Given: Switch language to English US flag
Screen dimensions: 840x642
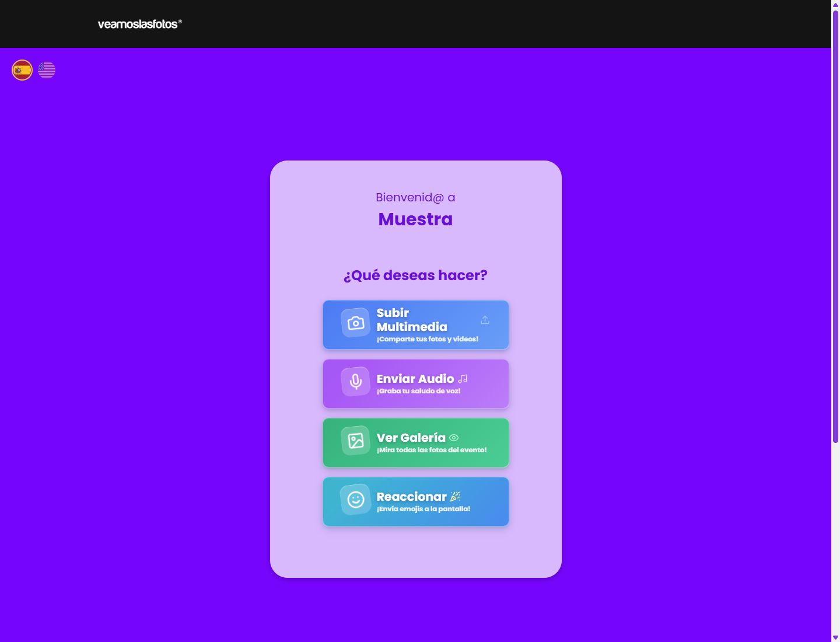Looking at the screenshot, I should tap(47, 70).
